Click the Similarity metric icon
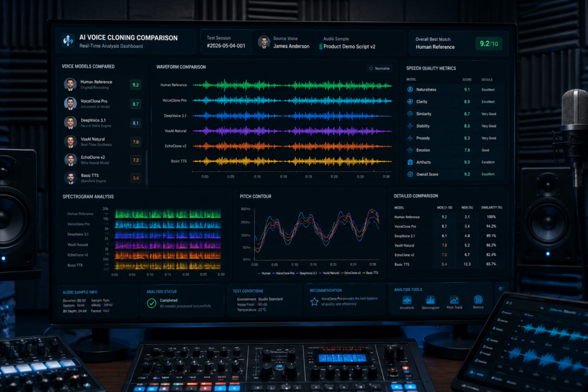 (x=410, y=114)
